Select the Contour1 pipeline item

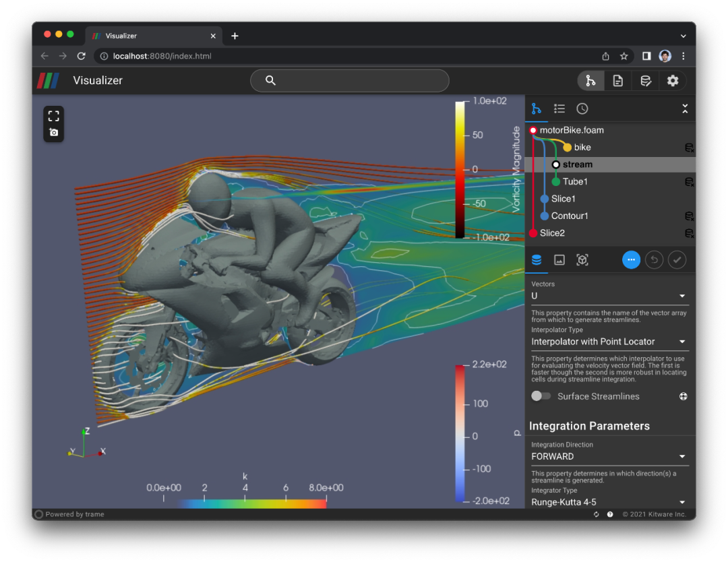(x=570, y=216)
